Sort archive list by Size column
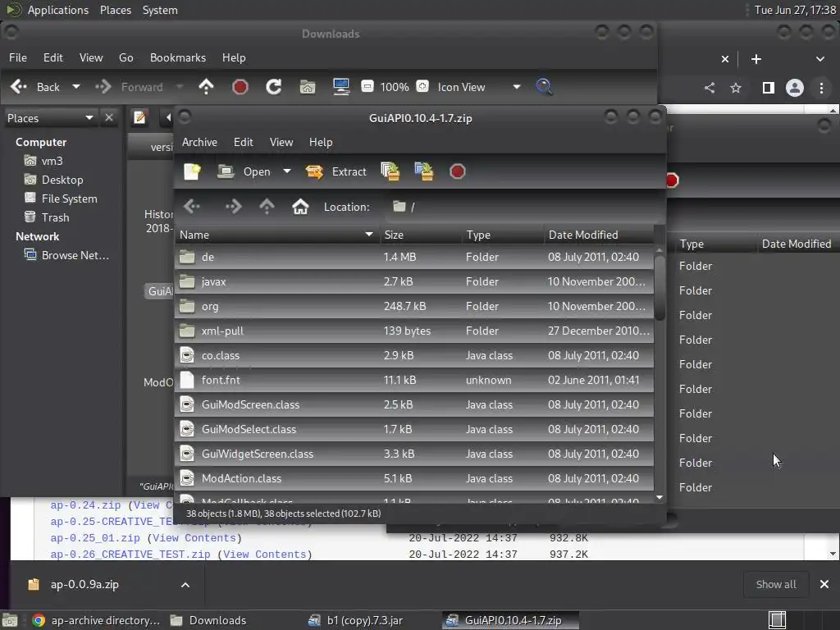The width and height of the screenshot is (840, 630). tap(421, 235)
